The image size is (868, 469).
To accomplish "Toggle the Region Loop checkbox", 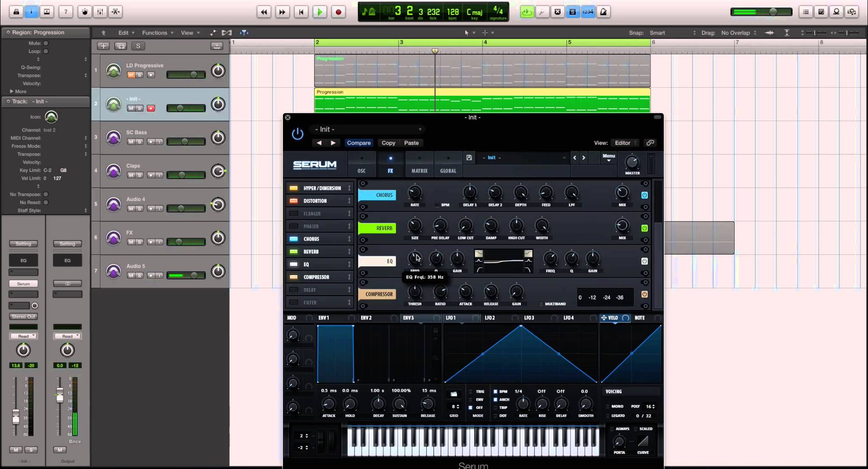I will point(46,52).
